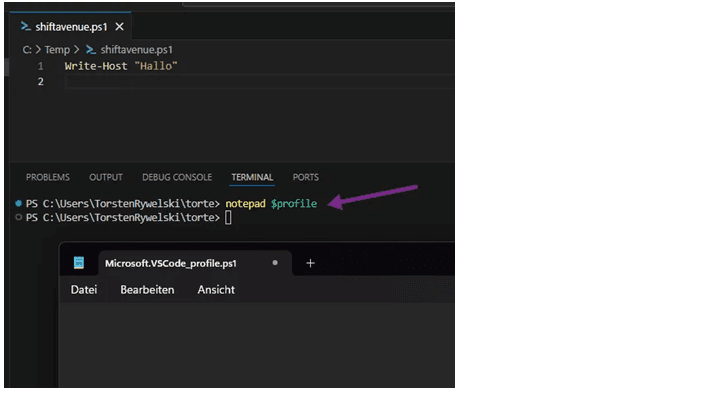Open the Bearbeiten menu in Notepad
This screenshot has height=399, width=709.
pyautogui.click(x=147, y=290)
